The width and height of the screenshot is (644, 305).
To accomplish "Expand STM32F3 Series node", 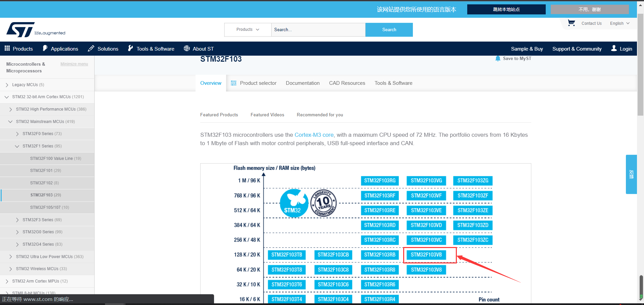I will tap(17, 220).
